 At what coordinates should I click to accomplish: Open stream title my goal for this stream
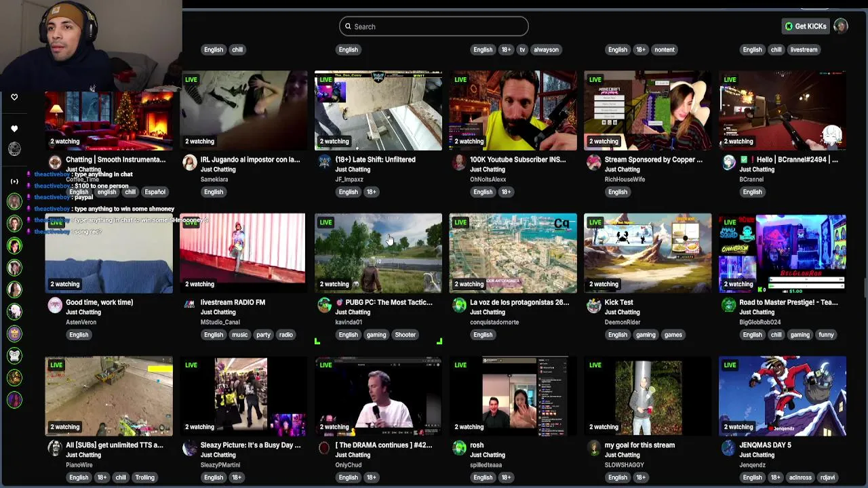pyautogui.click(x=639, y=445)
